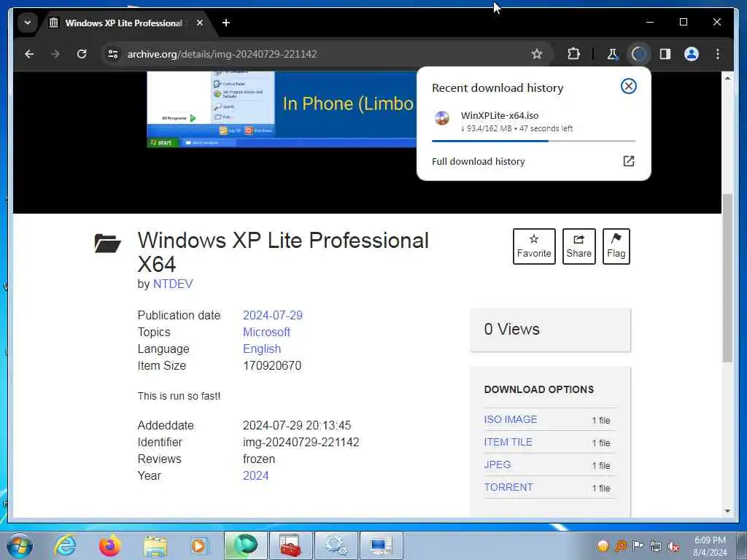The height and width of the screenshot is (560, 747).
Task: Switch to the green browser taskbar button
Action: coord(245,545)
